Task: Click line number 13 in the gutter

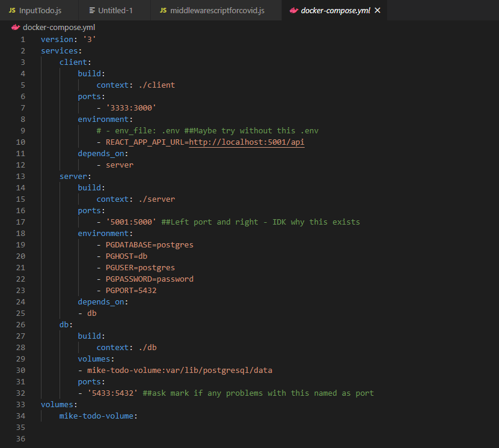Action: (21, 177)
